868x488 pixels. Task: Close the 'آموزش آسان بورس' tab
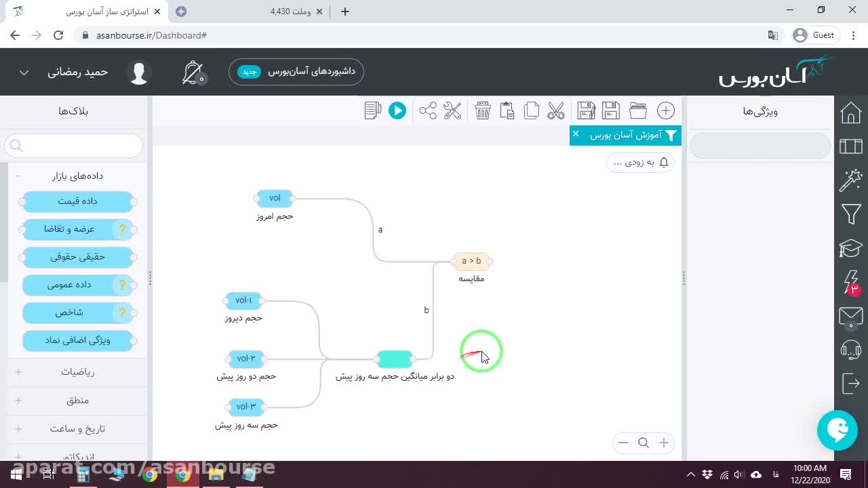575,134
